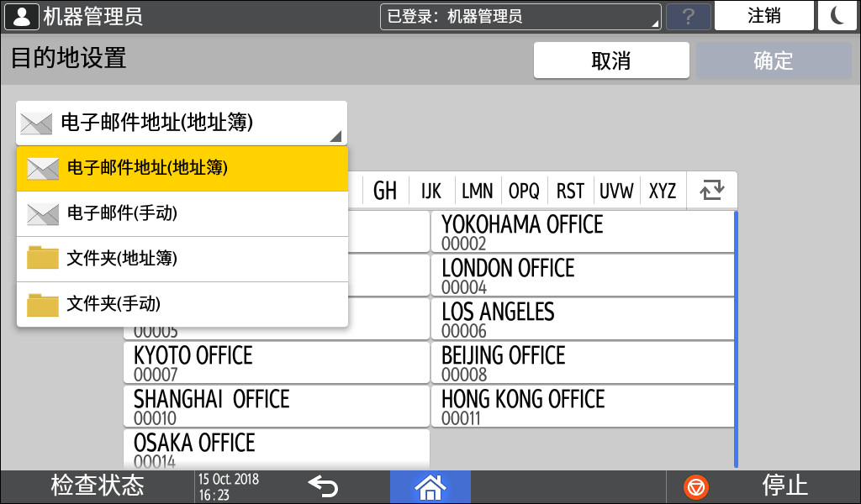Collapse the 电子邮件地址(地址簿) destination type dropdown

[x=181, y=123]
